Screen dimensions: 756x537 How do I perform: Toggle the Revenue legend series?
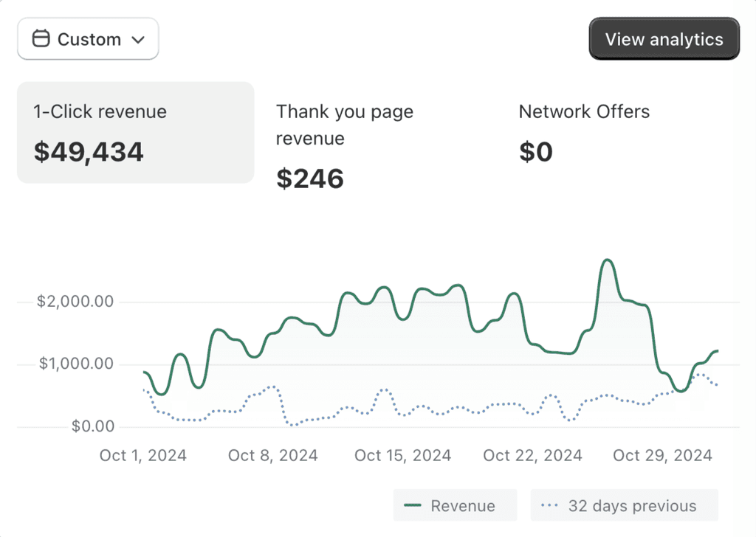[x=455, y=505]
